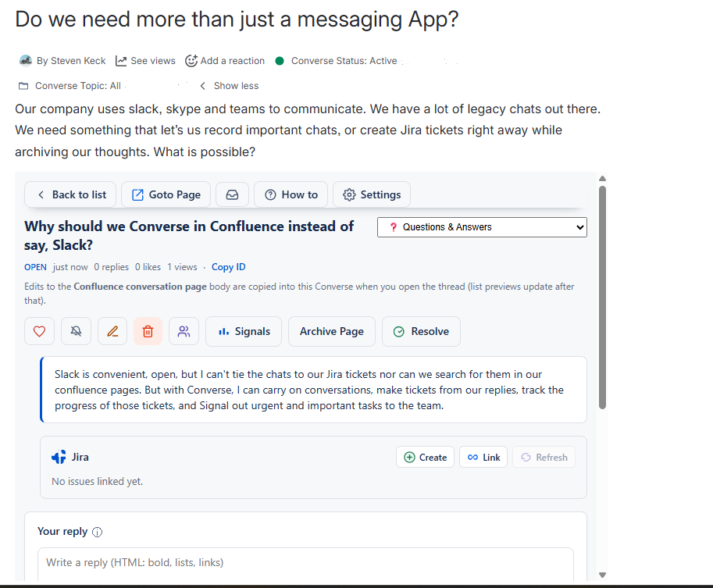Screen dimensions: 713x588
Task: Click the Steven Keck author avatar
Action: [x=26, y=60]
